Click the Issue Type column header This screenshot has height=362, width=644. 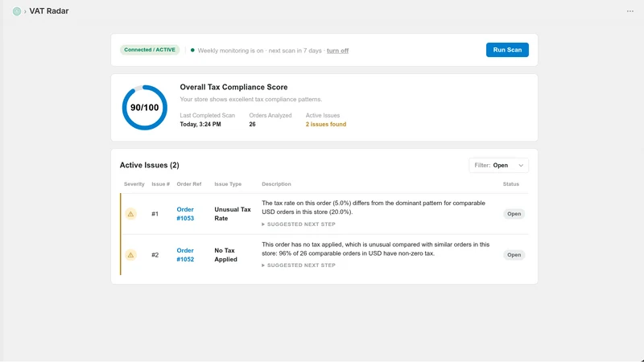coord(228,184)
